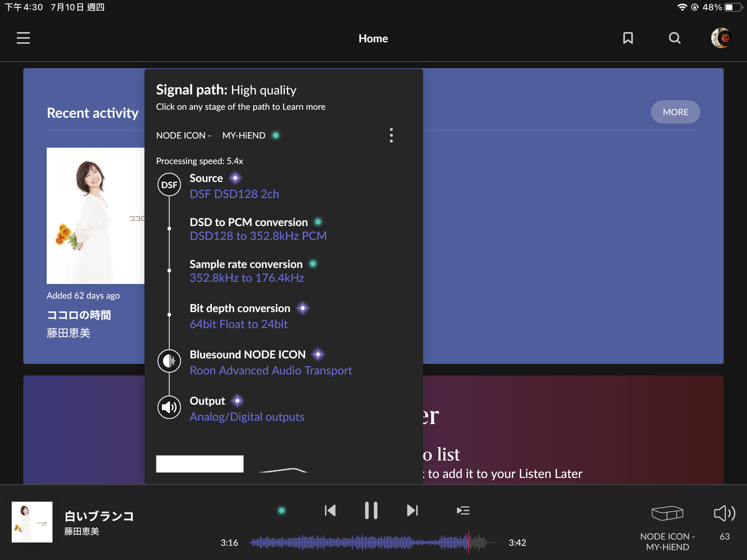
Task: Click the album title ココロの時間
Action: coord(79,315)
